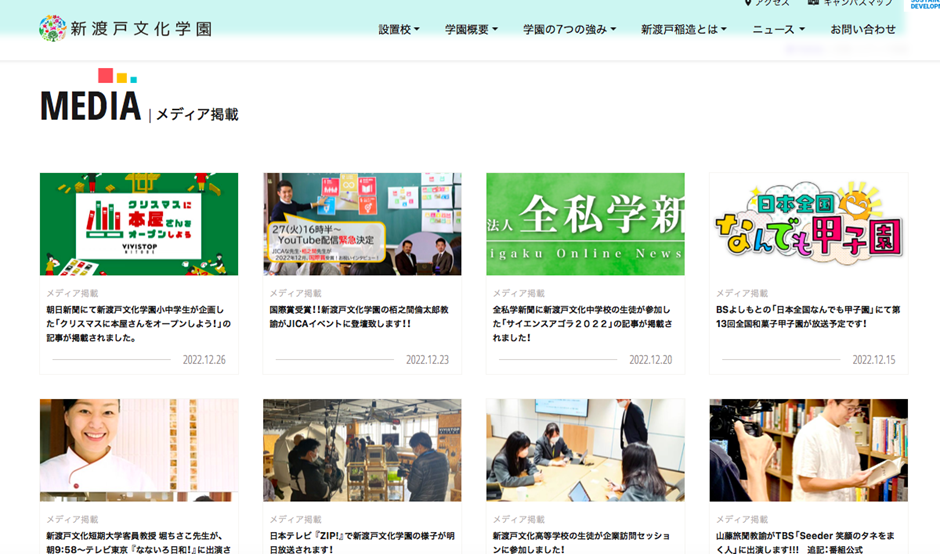The image size is (940, 554).
Task: Click メディア掲載 tag on BSよしもと card
Action: coord(742,293)
